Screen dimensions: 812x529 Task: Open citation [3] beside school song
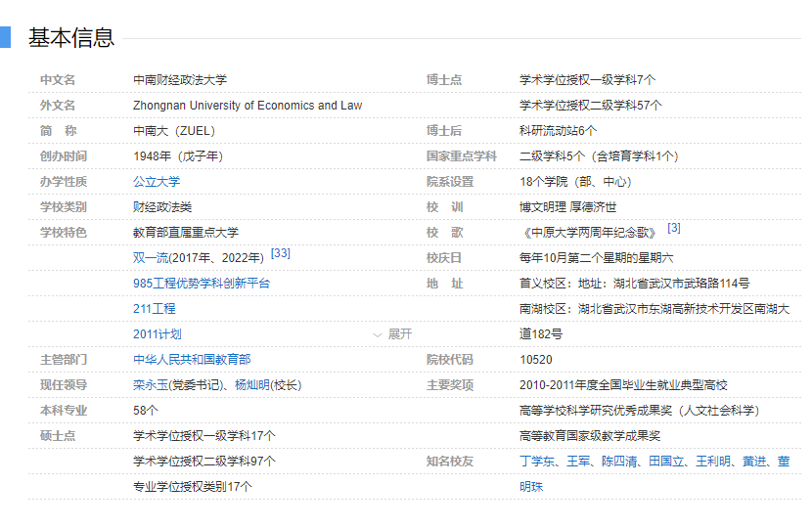click(x=674, y=228)
